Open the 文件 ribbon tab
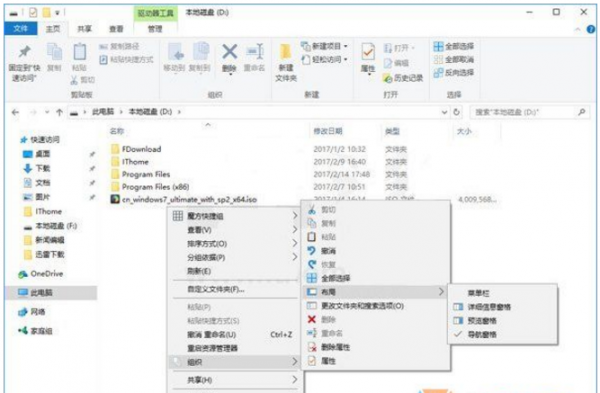 pyautogui.click(x=21, y=29)
